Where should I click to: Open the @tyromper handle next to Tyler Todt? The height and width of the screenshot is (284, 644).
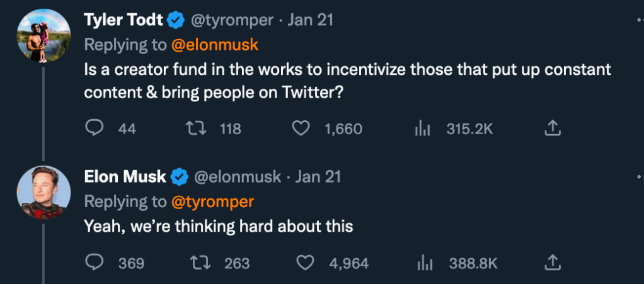pyautogui.click(x=232, y=20)
